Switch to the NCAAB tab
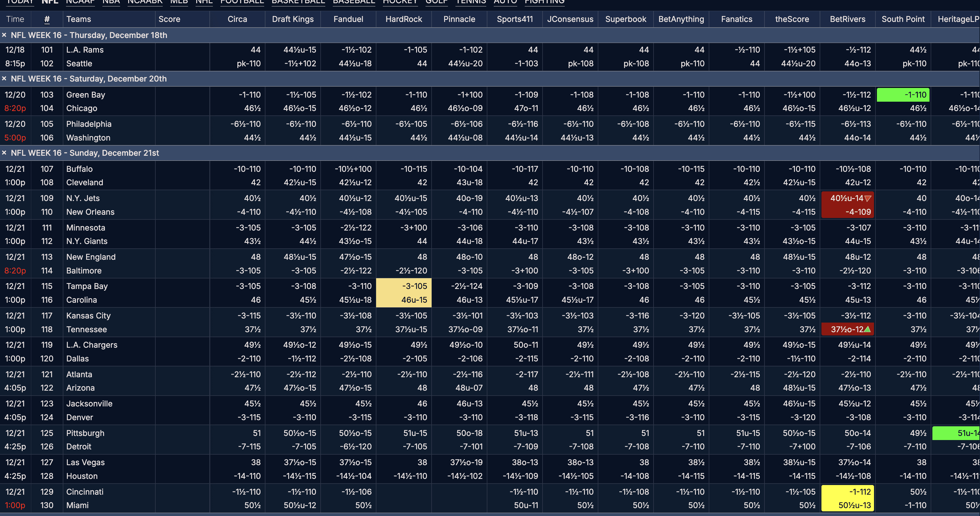 [x=145, y=2]
